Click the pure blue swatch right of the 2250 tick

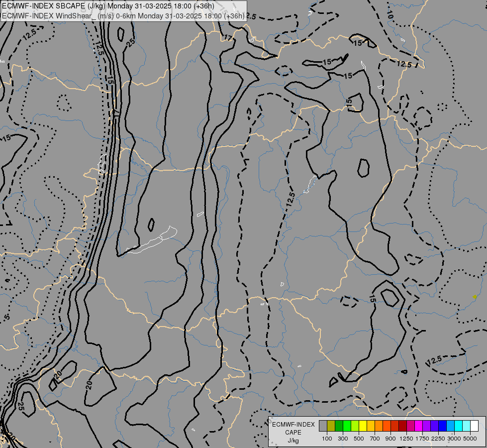click(x=443, y=426)
